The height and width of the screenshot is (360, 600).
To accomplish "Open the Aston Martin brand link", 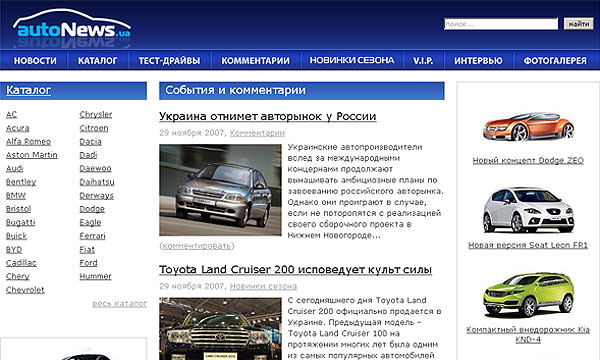I will pyautogui.click(x=32, y=155).
